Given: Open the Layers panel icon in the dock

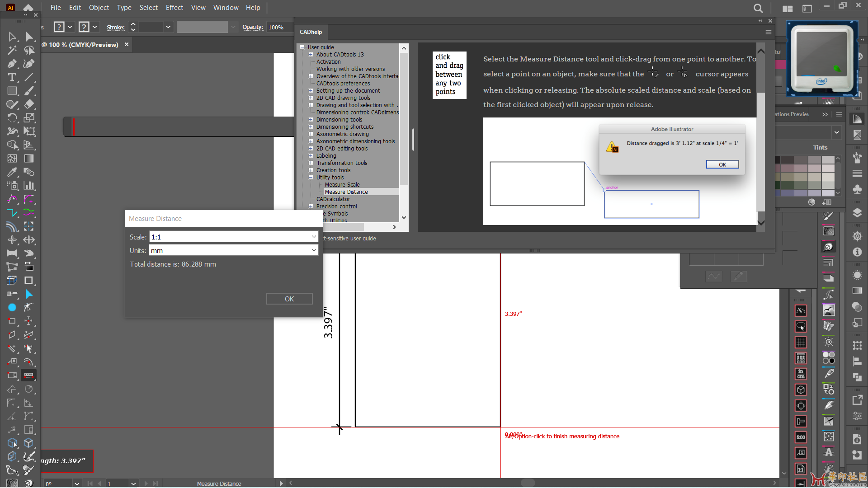Looking at the screenshot, I should [857, 213].
